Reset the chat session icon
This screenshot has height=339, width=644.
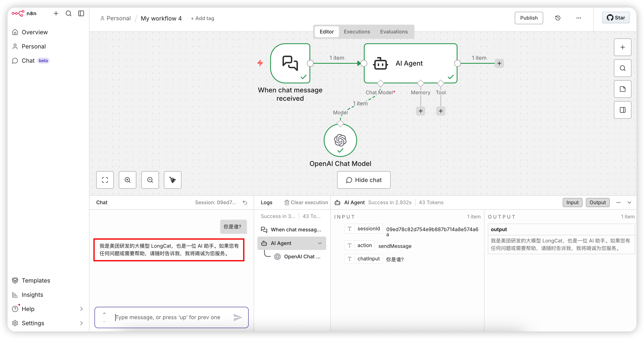[x=245, y=203]
